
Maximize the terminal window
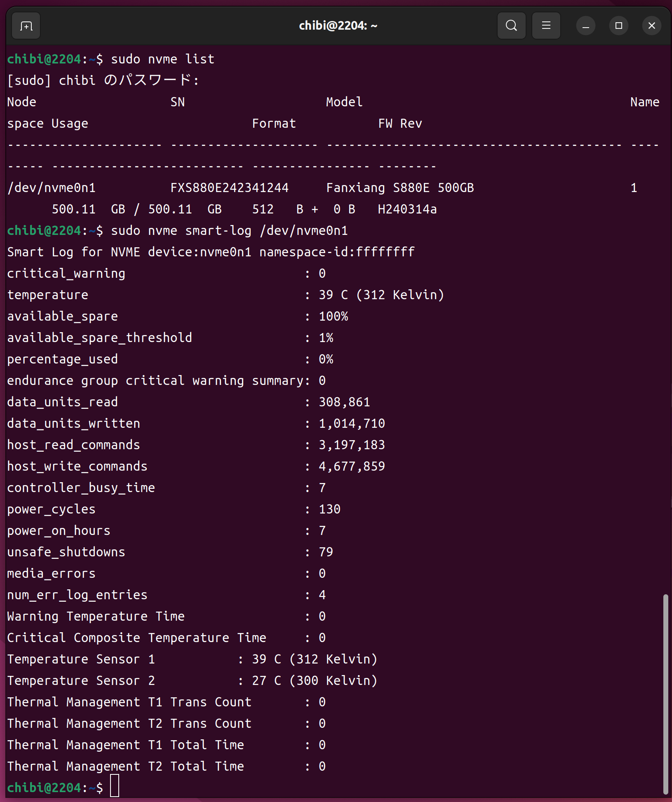pyautogui.click(x=618, y=26)
